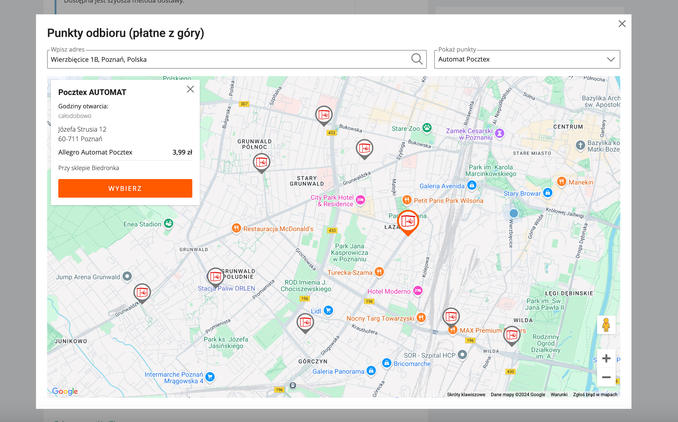Select the Pocztex marker in Wilda district
Screen dimensions: 678x422
click(511, 335)
